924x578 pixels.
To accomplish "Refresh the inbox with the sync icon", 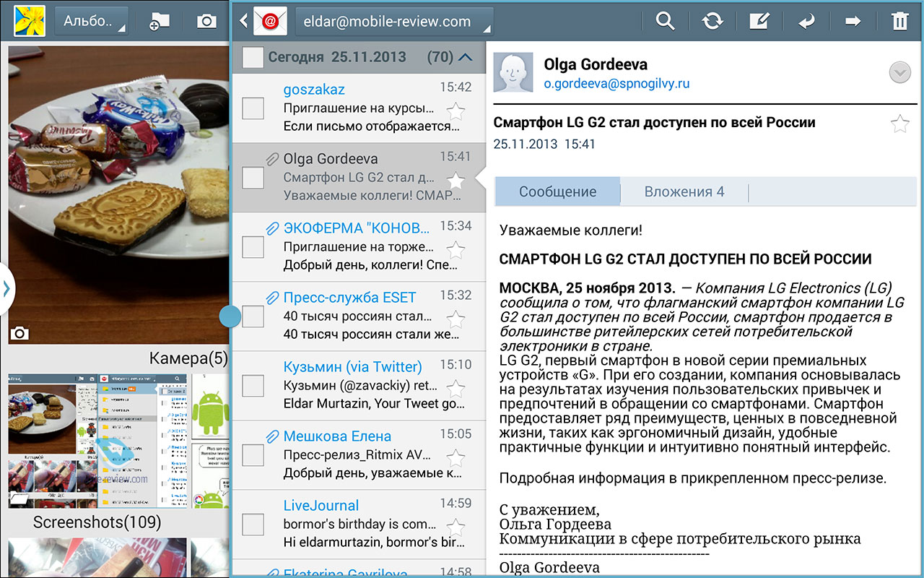I will (712, 21).
